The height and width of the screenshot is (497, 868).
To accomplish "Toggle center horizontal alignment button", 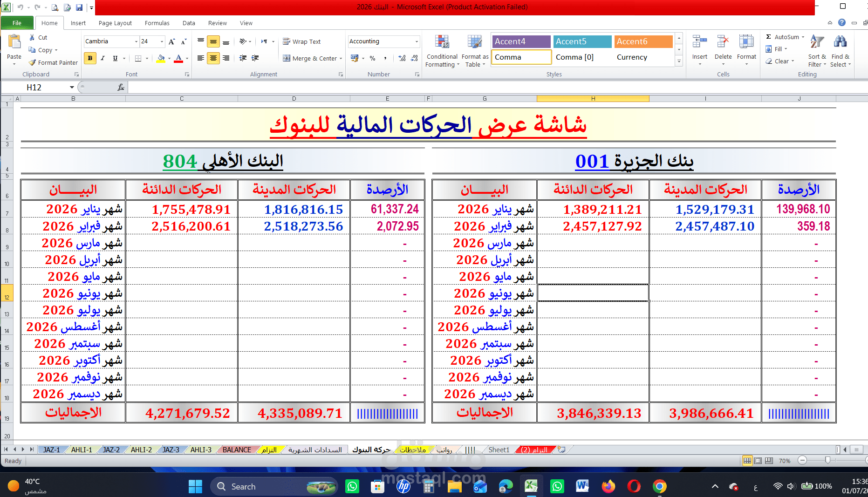I will point(213,58).
